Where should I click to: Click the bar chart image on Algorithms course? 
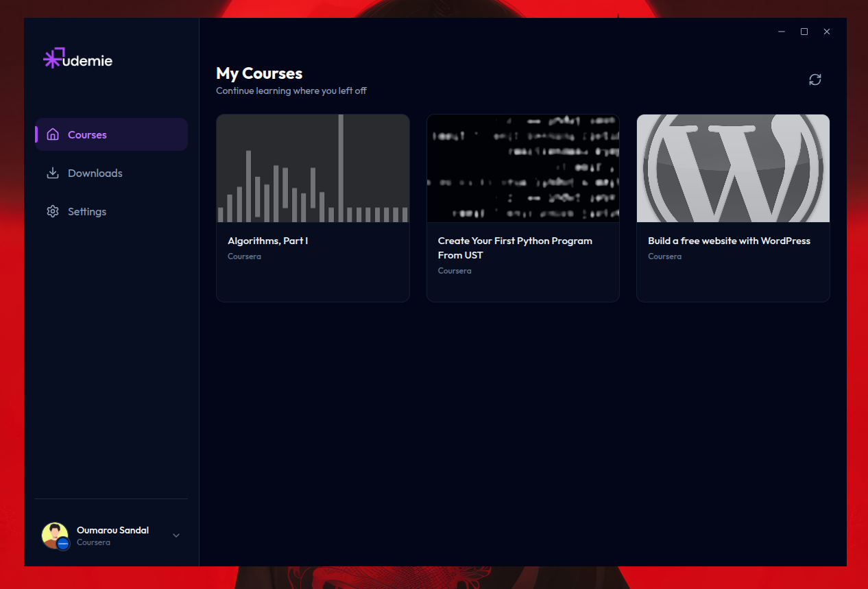[313, 168]
